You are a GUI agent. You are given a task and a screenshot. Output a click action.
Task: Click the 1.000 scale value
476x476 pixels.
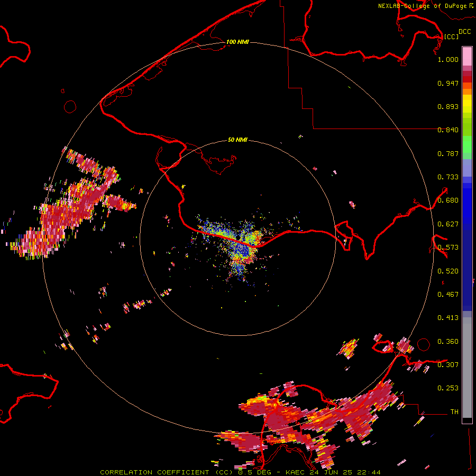point(448,59)
